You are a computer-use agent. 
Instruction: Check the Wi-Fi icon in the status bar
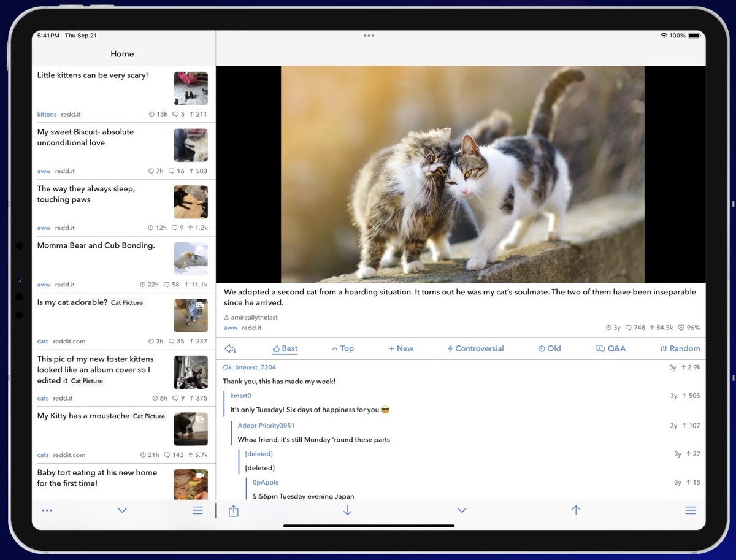click(x=664, y=36)
